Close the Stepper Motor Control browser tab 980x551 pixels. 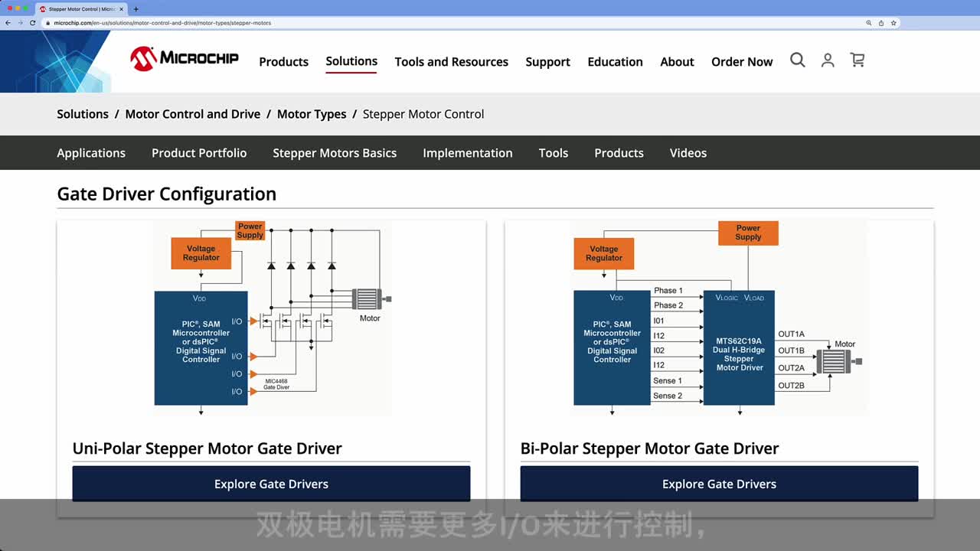point(121,9)
